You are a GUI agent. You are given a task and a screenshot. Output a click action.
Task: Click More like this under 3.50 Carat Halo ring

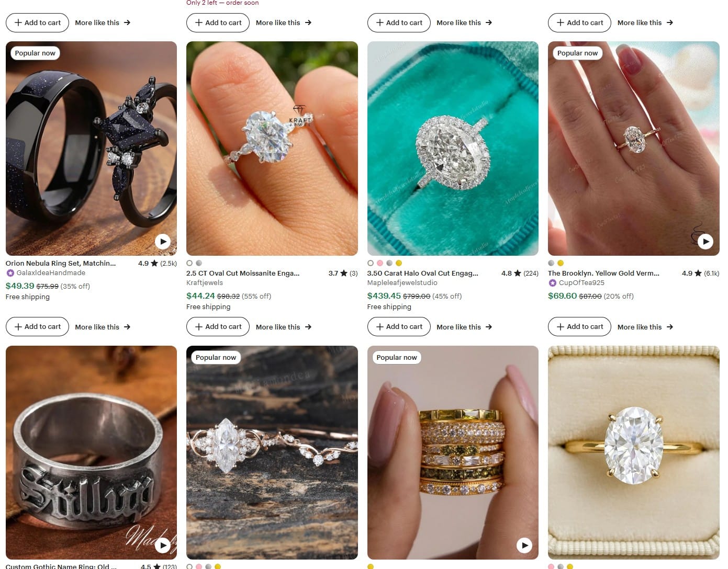pos(459,326)
